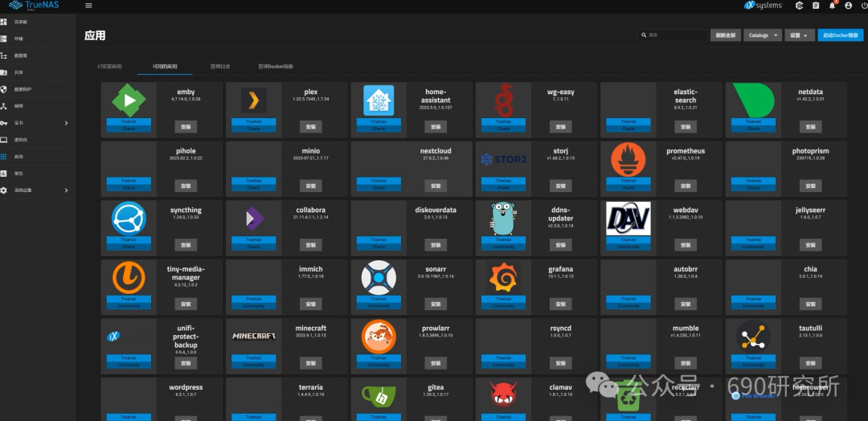
Task: Open the jobs clipboard icon in header
Action: coord(816,6)
